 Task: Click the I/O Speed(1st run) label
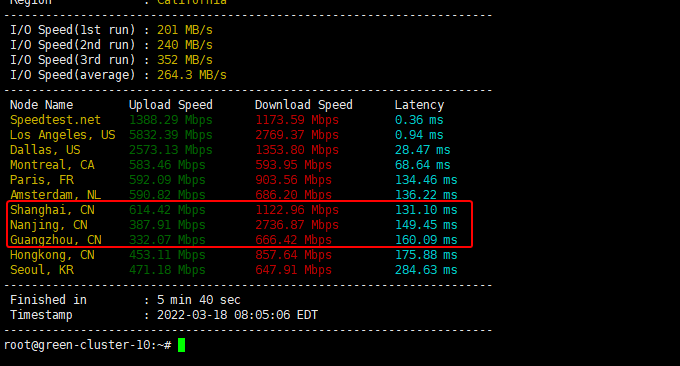coord(73,30)
